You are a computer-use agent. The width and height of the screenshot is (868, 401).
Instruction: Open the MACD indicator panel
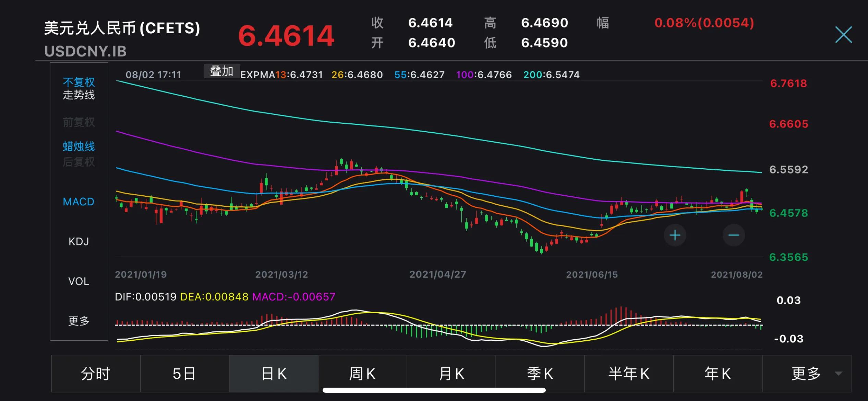(78, 202)
